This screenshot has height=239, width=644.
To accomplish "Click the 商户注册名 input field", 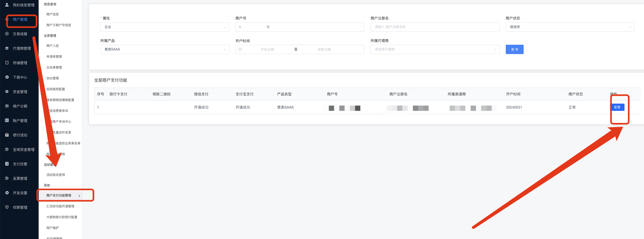I will tap(435, 27).
